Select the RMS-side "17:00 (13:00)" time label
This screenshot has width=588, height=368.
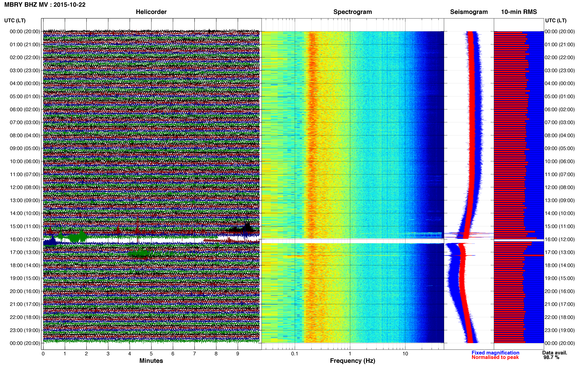coord(560,252)
